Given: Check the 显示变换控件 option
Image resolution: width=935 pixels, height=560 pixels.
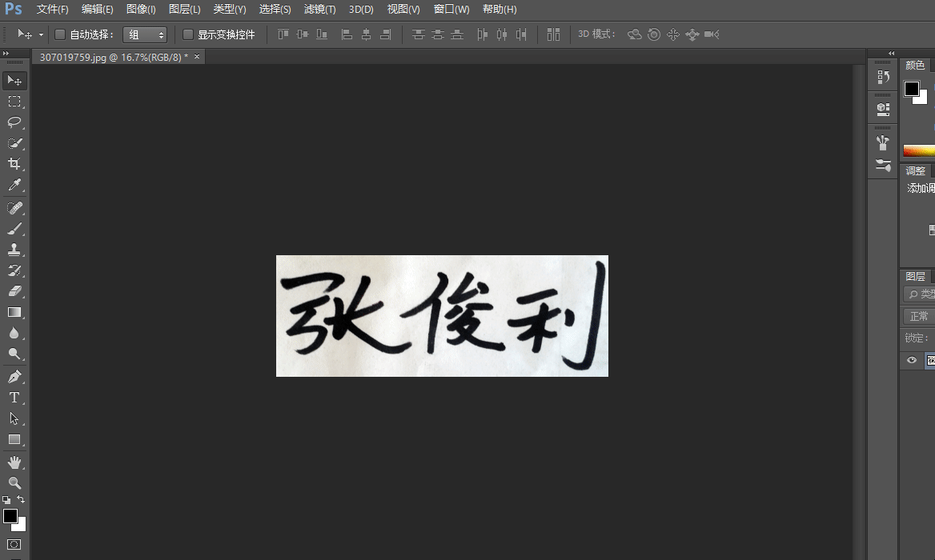Looking at the screenshot, I should pyautogui.click(x=188, y=34).
